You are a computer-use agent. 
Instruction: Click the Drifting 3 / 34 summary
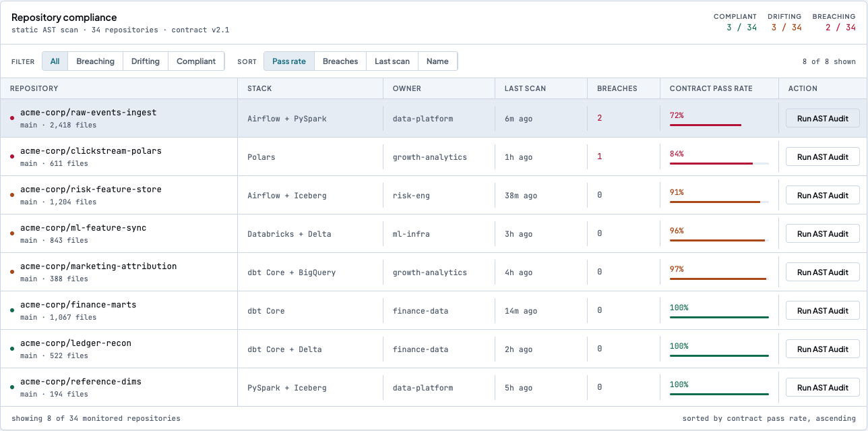[784, 22]
